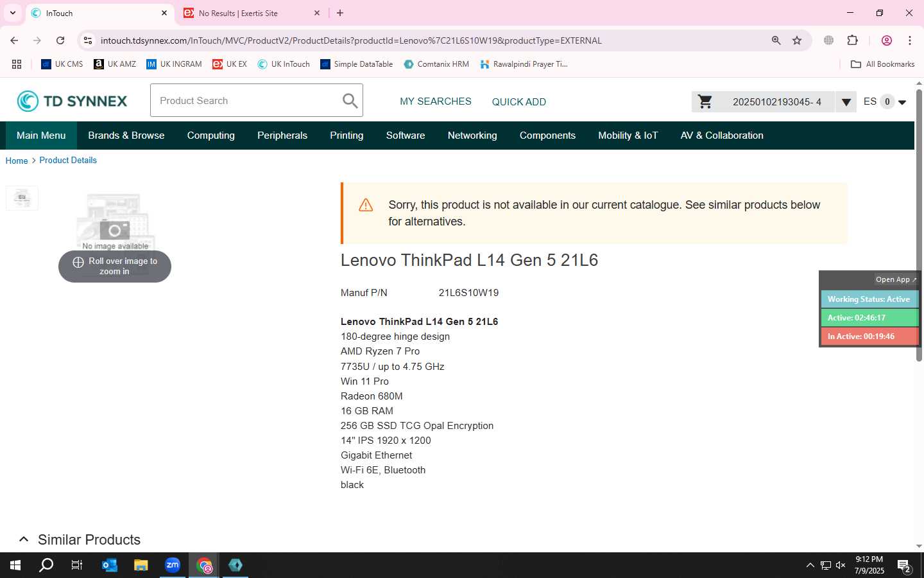924x578 pixels.
Task: Click the warning triangle icon in alert
Action: 366,205
